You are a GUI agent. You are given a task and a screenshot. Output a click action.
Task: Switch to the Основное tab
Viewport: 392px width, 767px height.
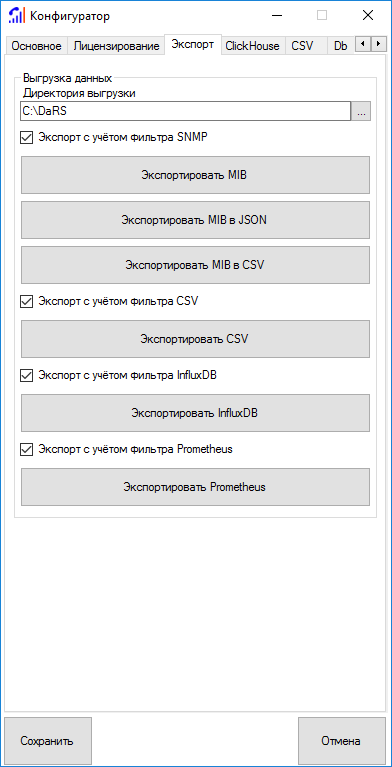coord(36,46)
